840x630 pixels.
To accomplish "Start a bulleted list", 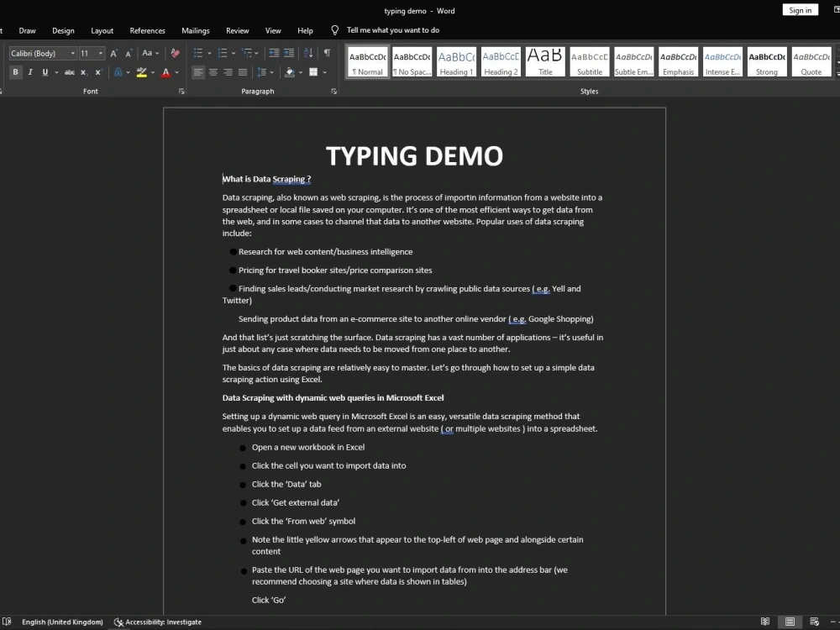I will pyautogui.click(x=197, y=53).
